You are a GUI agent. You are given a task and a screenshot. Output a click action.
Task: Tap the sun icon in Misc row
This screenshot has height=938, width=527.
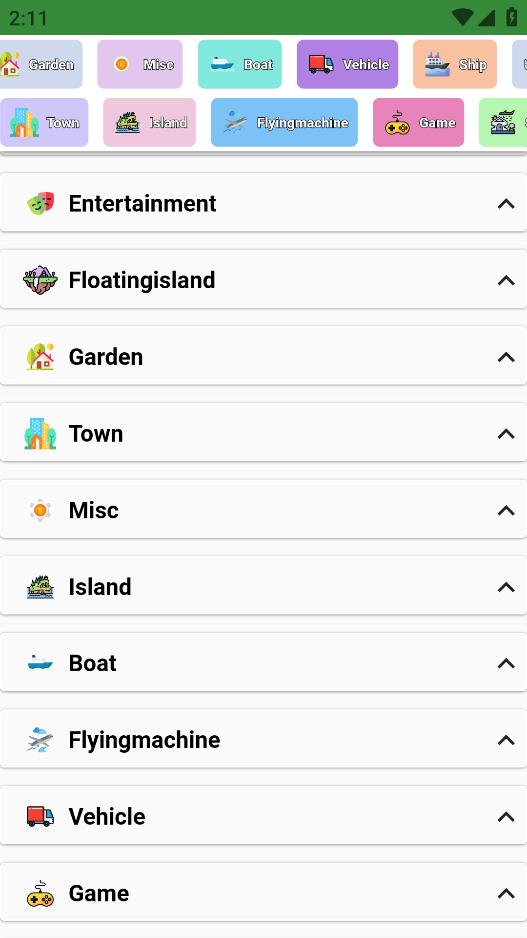coord(40,510)
